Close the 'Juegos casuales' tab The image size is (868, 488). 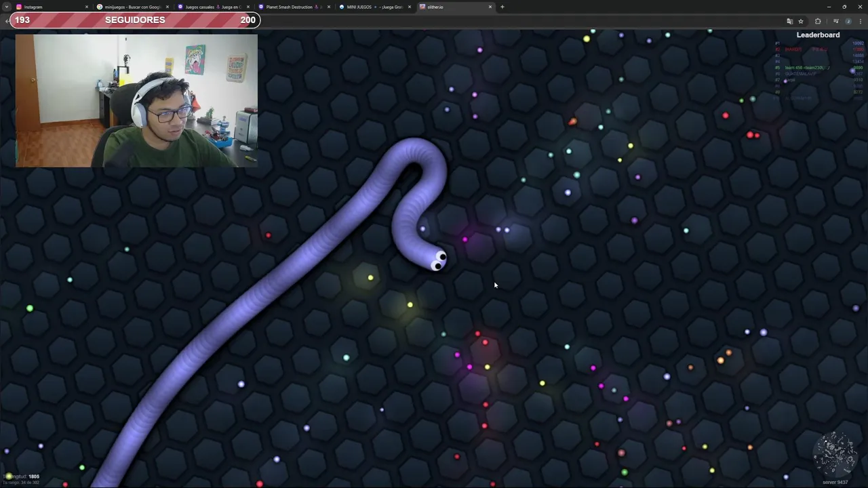[248, 7]
